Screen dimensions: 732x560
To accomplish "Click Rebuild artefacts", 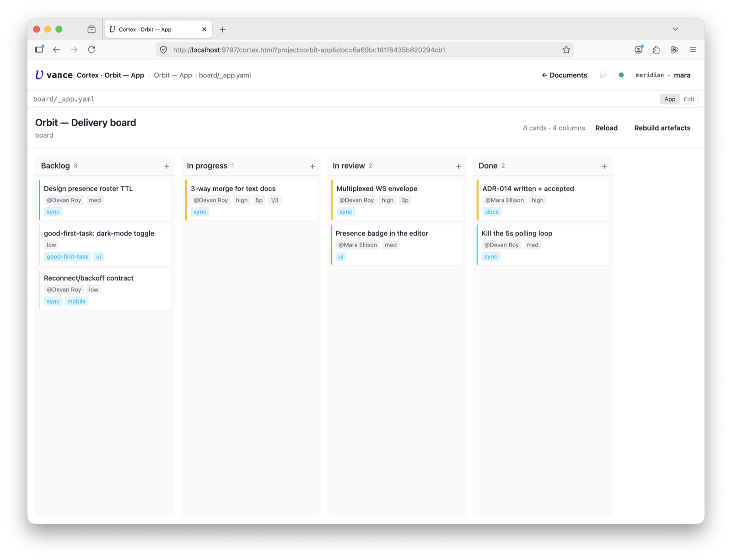I will (662, 128).
